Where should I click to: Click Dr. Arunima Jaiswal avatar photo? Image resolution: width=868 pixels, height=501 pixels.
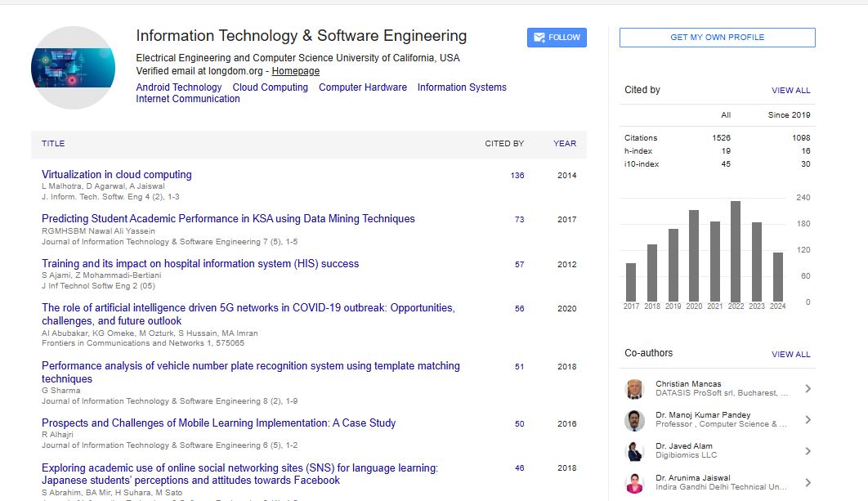634,483
